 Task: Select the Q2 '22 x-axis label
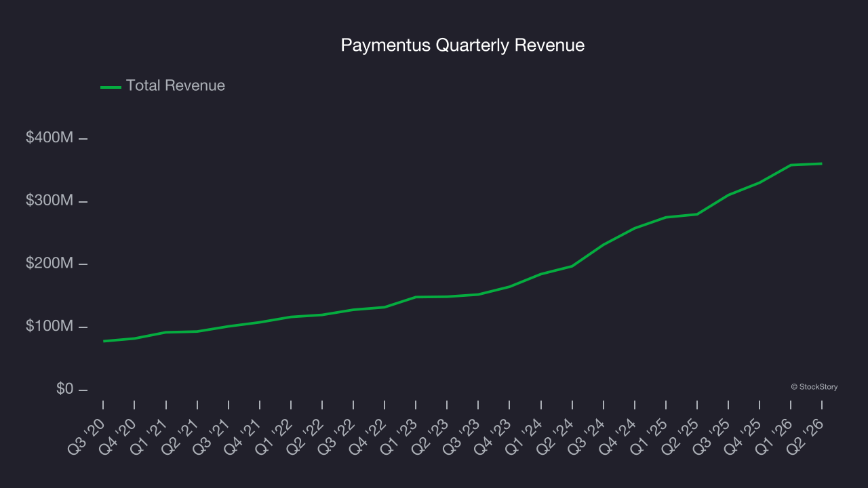coord(304,435)
